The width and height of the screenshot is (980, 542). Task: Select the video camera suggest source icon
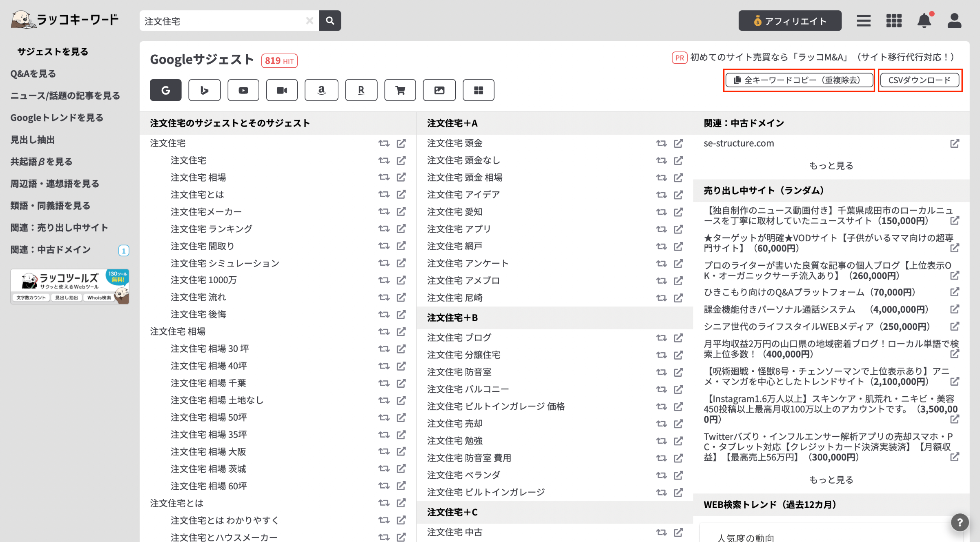pyautogui.click(x=282, y=90)
